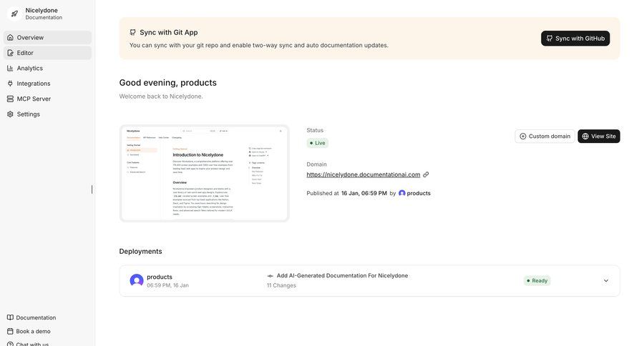Screen dimensions: 644x346
Task: Click the products avatar in Deployments
Action: click(x=136, y=280)
